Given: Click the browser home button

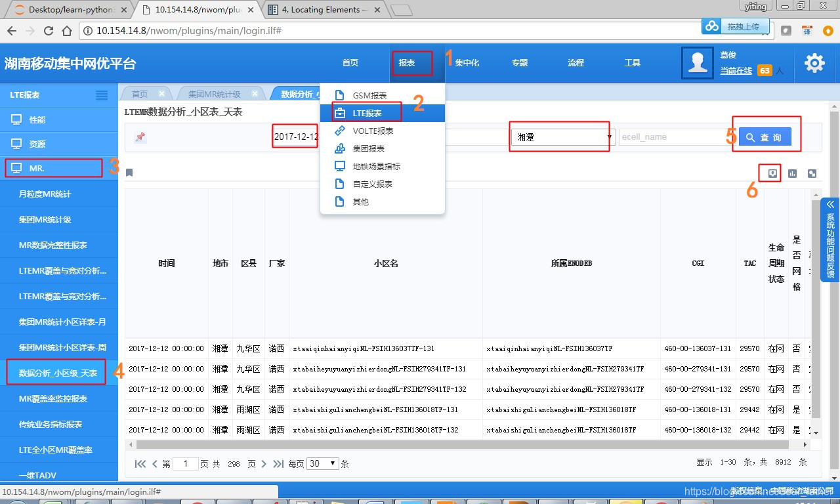Looking at the screenshot, I should (66, 30).
